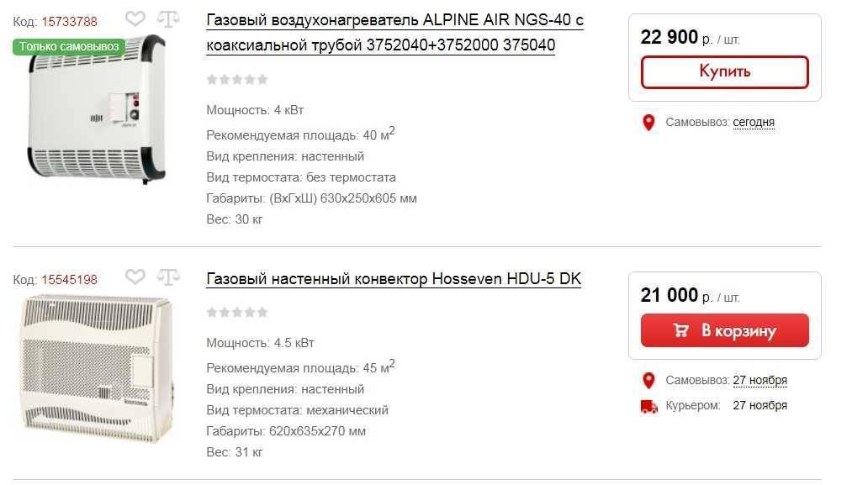The width and height of the screenshot is (868, 485).
Task: Open Hosseven convector product image
Action: [98, 369]
